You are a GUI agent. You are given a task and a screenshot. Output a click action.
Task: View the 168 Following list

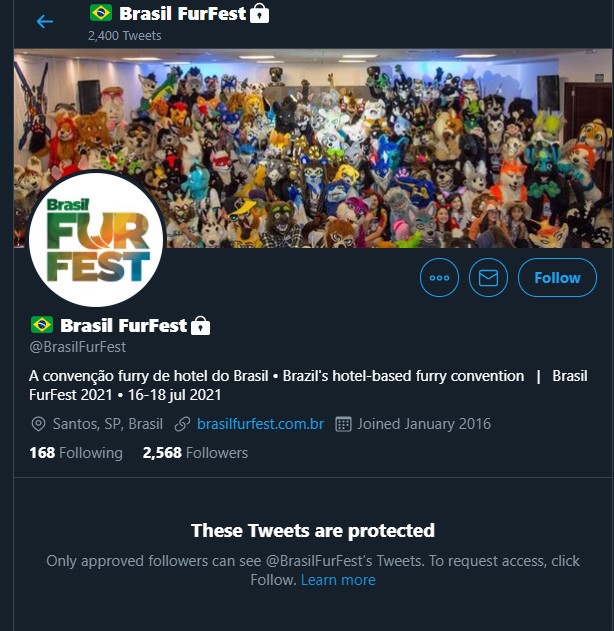(x=76, y=453)
